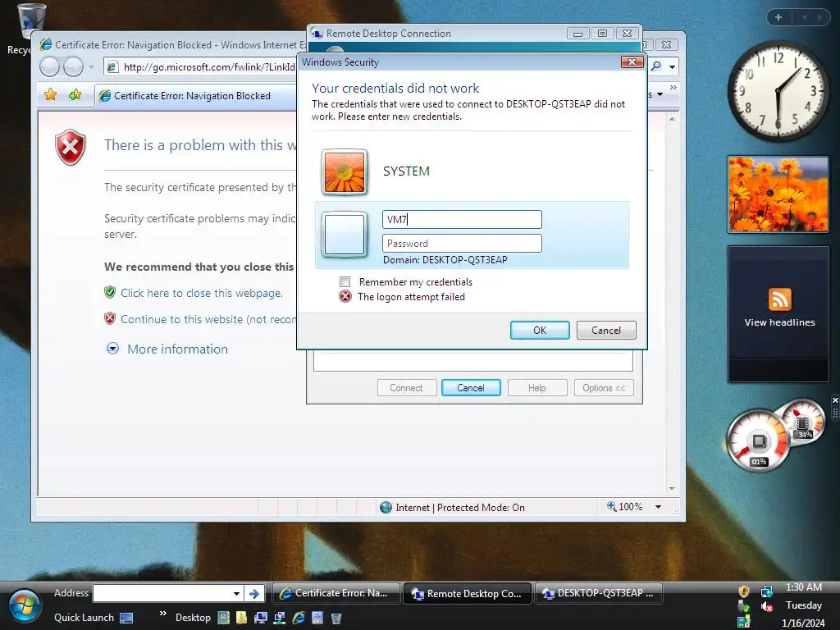Click the Domain: DESKTOP-QST3EAP text
The image size is (840, 630).
point(445,260)
